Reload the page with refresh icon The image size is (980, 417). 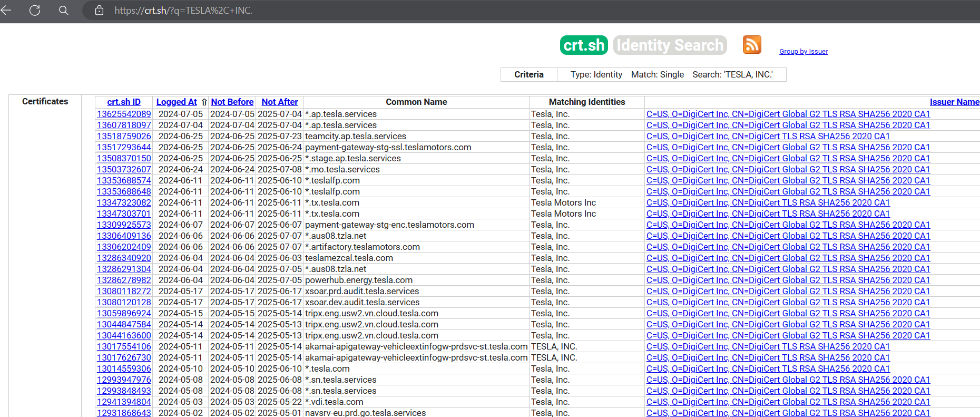tap(35, 11)
